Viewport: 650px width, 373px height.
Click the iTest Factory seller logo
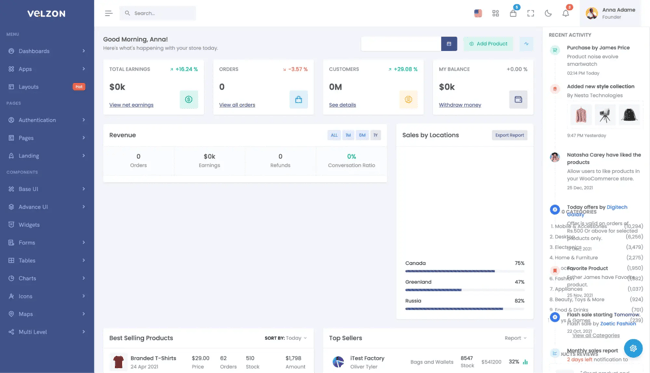(x=338, y=362)
